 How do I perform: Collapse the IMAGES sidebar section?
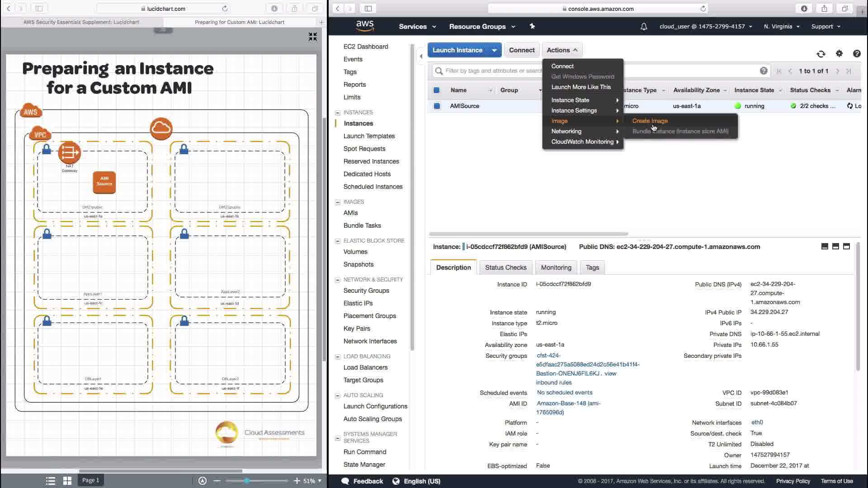click(338, 202)
